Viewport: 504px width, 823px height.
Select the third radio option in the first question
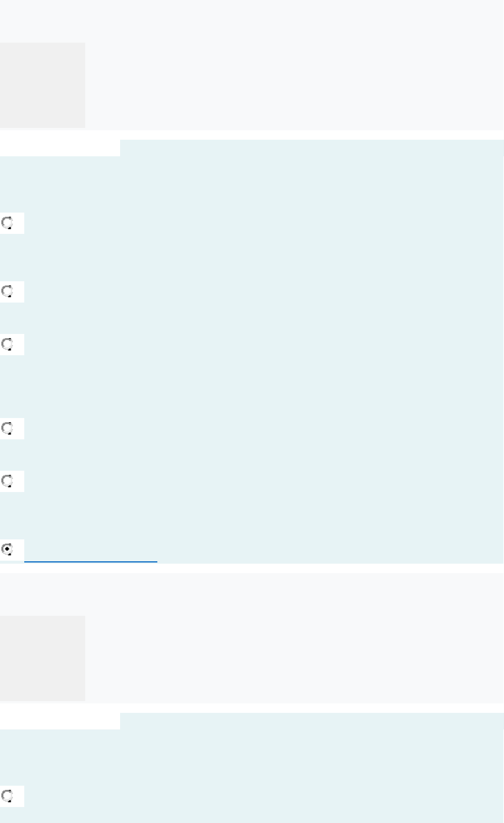8,345
